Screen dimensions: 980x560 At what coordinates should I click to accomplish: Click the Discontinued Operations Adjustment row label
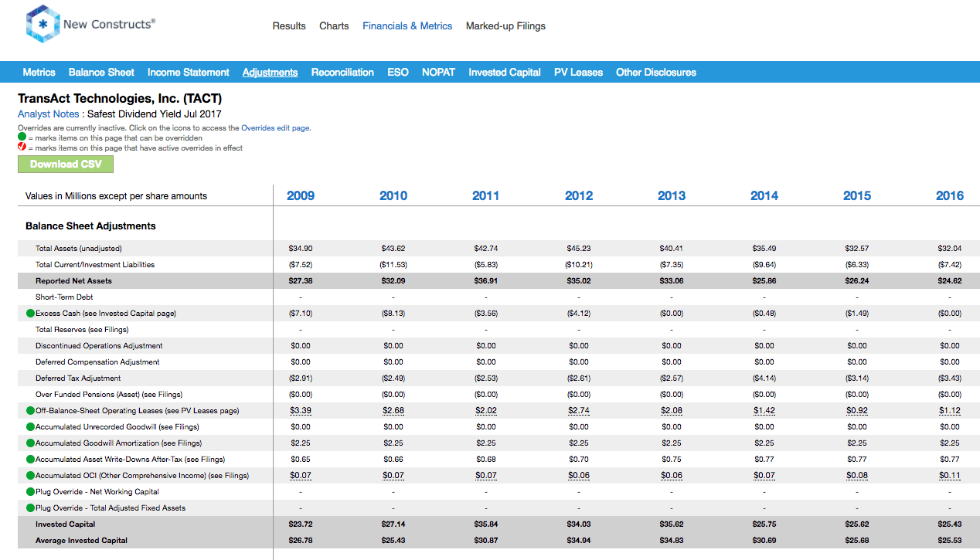pos(99,346)
